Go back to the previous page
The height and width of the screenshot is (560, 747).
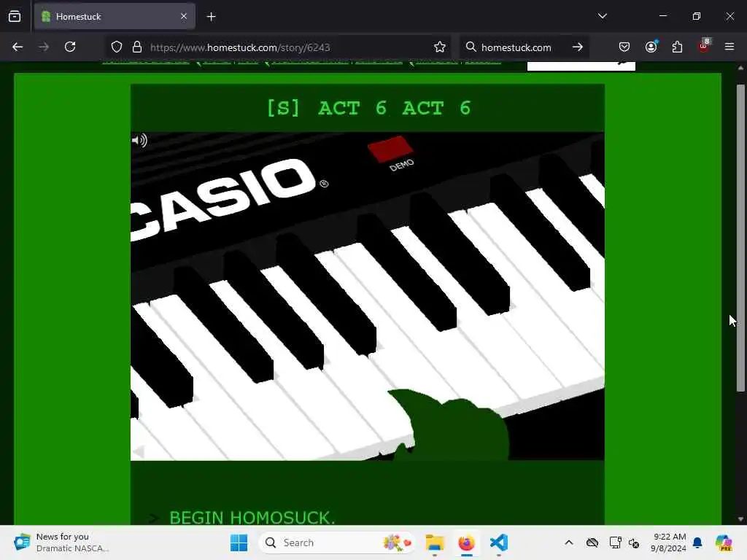[x=18, y=47]
